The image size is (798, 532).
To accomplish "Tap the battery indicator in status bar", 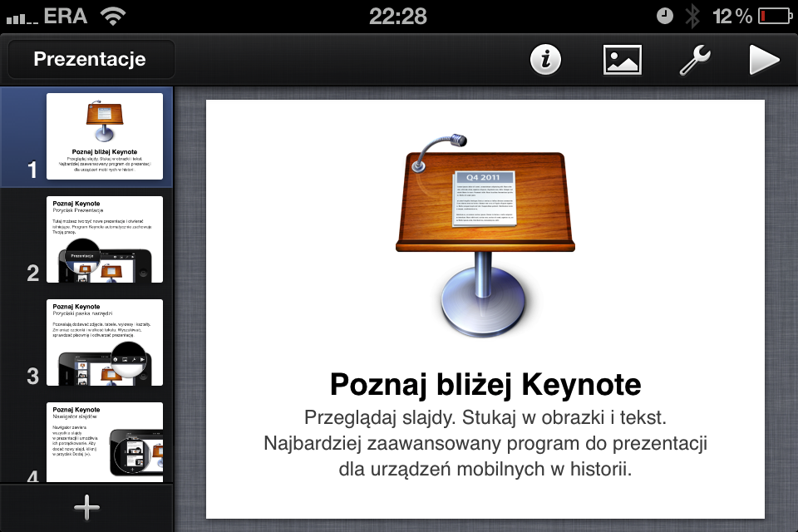I will pos(775,17).
